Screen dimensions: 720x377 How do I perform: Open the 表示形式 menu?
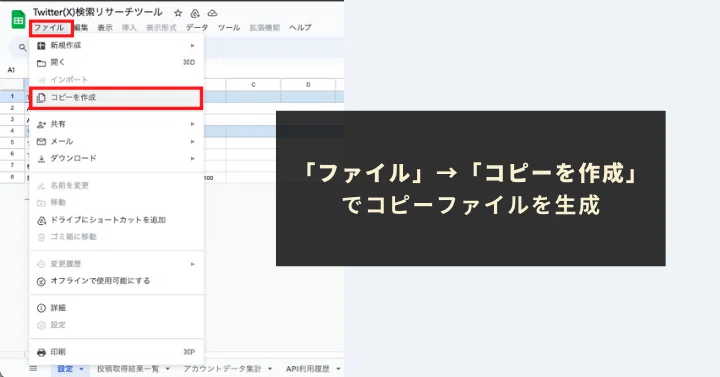(x=161, y=28)
